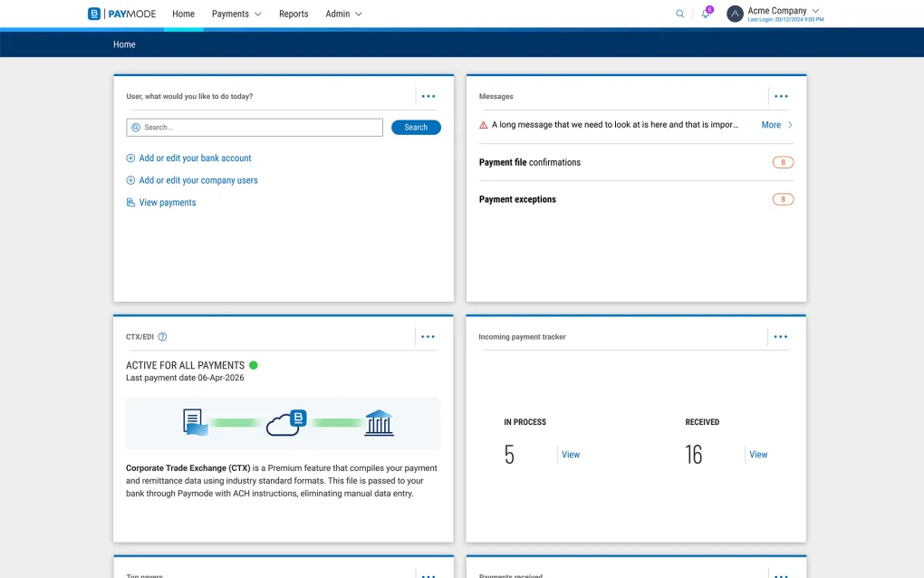
Task: Click Add or edit your bank account
Action: (195, 158)
